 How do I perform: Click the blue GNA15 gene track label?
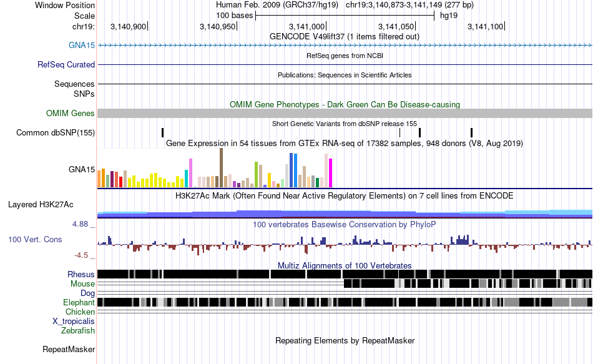pos(81,46)
